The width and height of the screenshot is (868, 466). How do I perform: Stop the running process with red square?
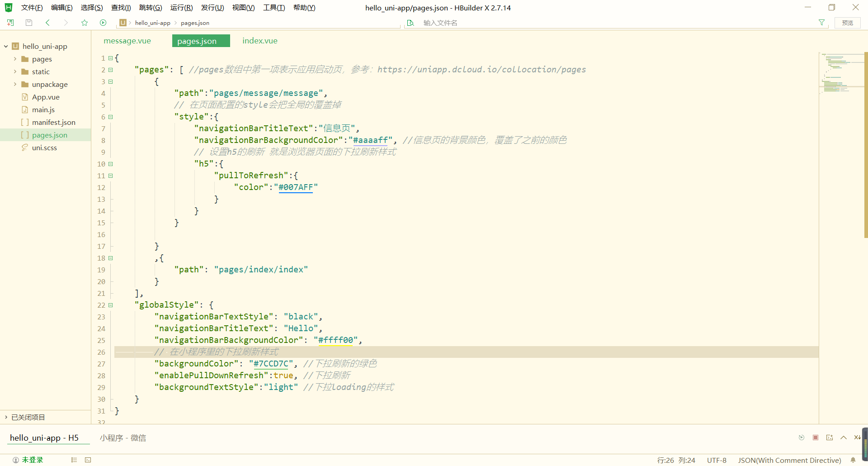(816, 437)
